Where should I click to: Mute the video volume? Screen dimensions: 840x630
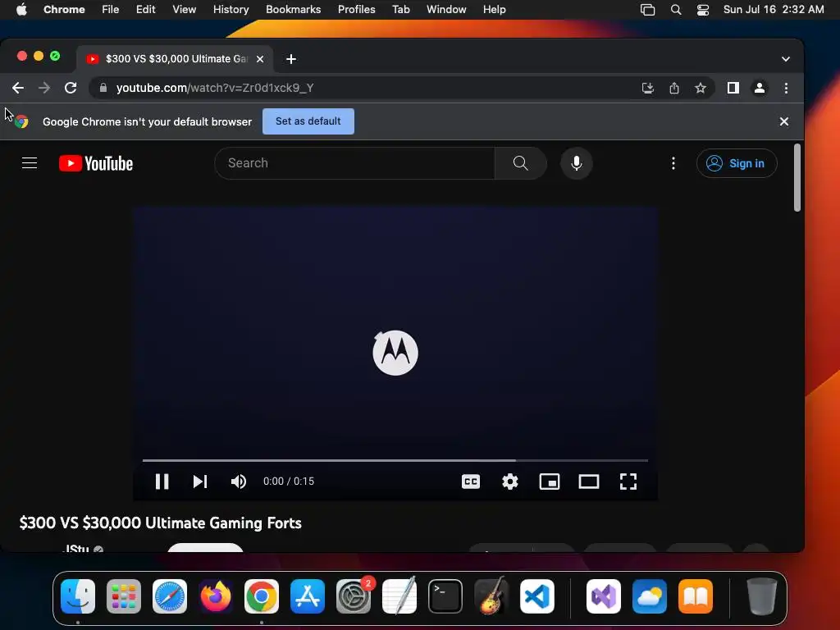pos(239,482)
